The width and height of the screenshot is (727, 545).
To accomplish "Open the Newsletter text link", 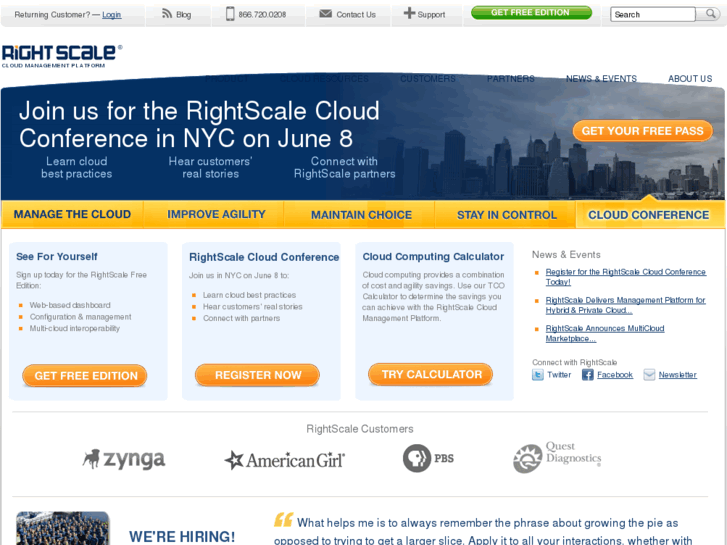I will point(677,375).
